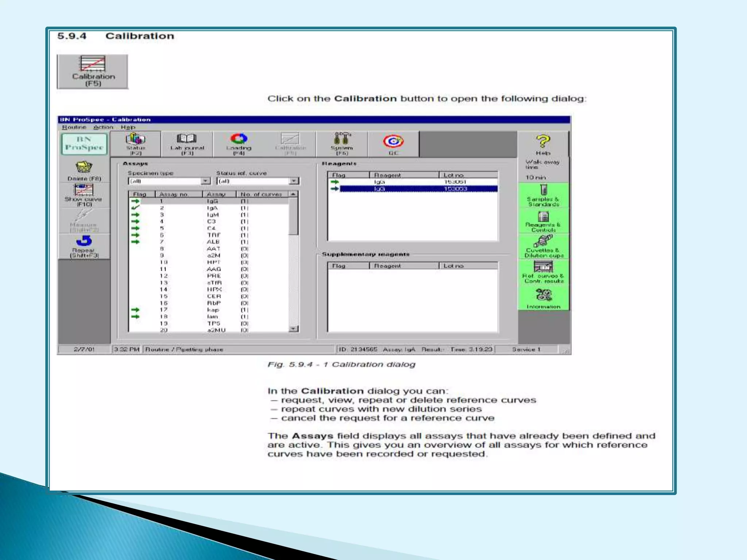Open the Routine menu
Image resolution: width=747 pixels, height=560 pixels.
(x=74, y=127)
